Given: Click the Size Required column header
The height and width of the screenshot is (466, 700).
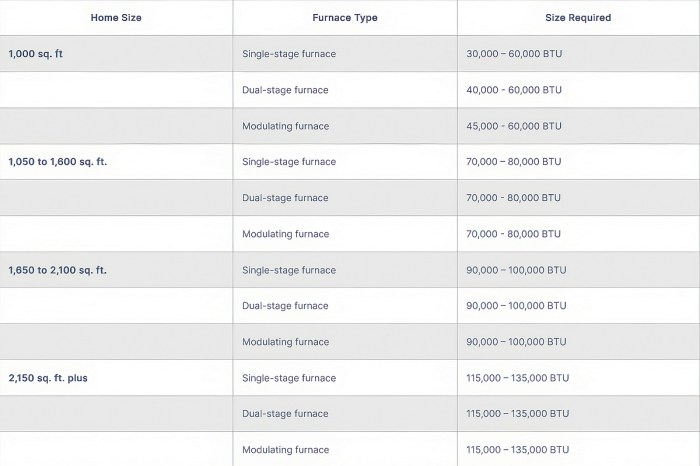Looking at the screenshot, I should tap(578, 18).
